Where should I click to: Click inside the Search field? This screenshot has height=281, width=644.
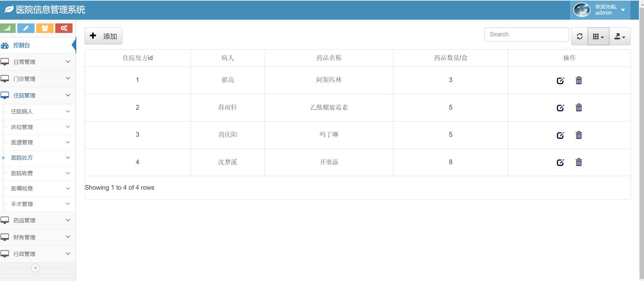click(526, 35)
